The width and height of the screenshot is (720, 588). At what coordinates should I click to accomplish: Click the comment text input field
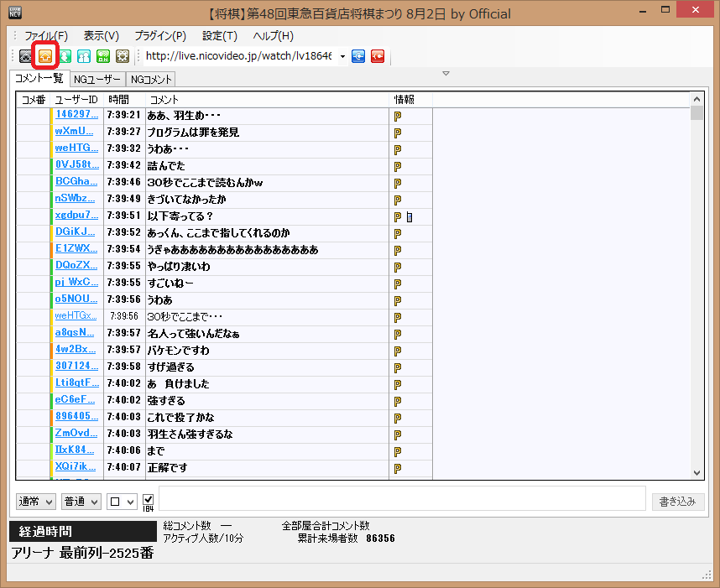click(x=402, y=498)
